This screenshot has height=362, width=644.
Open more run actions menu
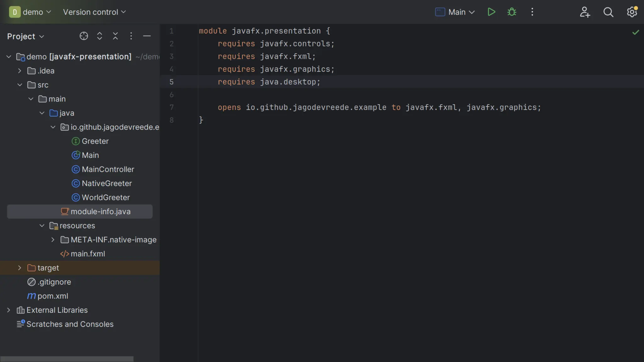(x=532, y=12)
